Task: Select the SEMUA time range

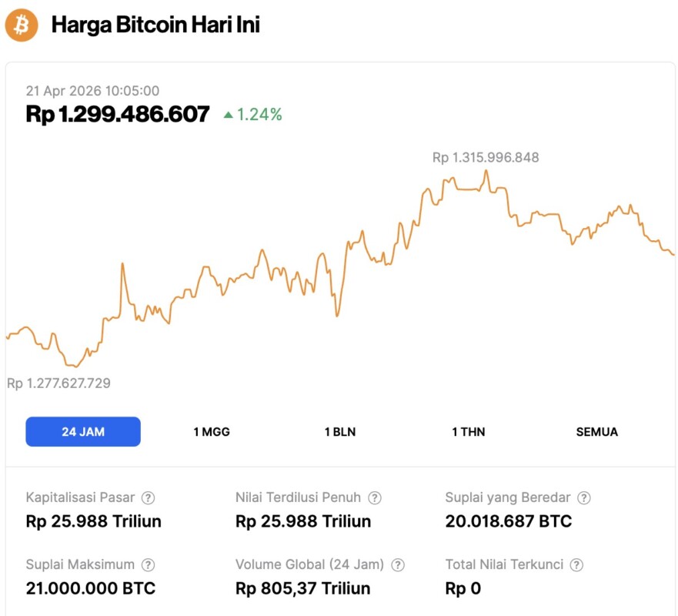Action: [596, 432]
